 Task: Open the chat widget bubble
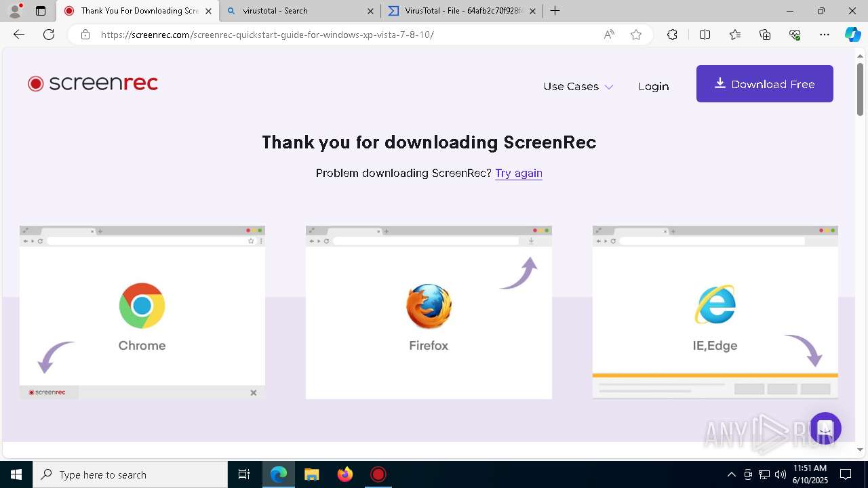(825, 428)
